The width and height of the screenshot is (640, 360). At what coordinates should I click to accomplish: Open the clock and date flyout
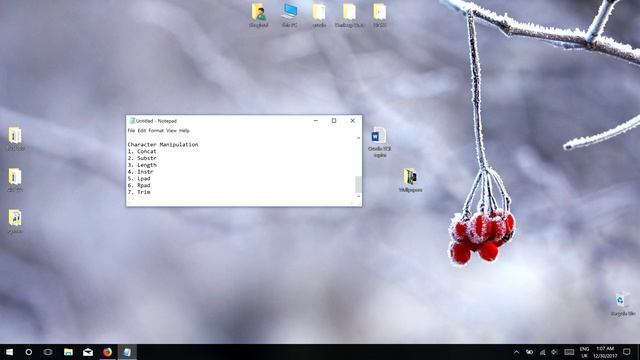[x=605, y=352]
